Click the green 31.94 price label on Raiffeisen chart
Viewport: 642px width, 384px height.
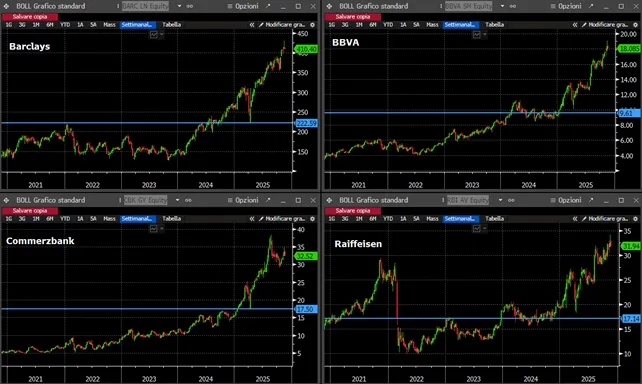coord(631,246)
